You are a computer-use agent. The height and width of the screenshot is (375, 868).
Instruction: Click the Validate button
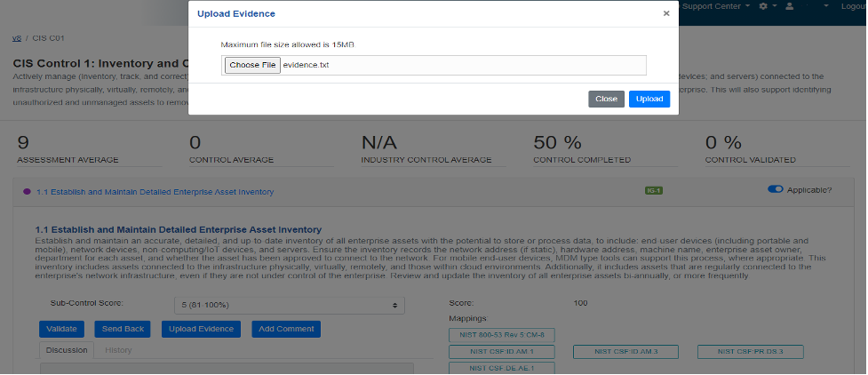[62, 329]
